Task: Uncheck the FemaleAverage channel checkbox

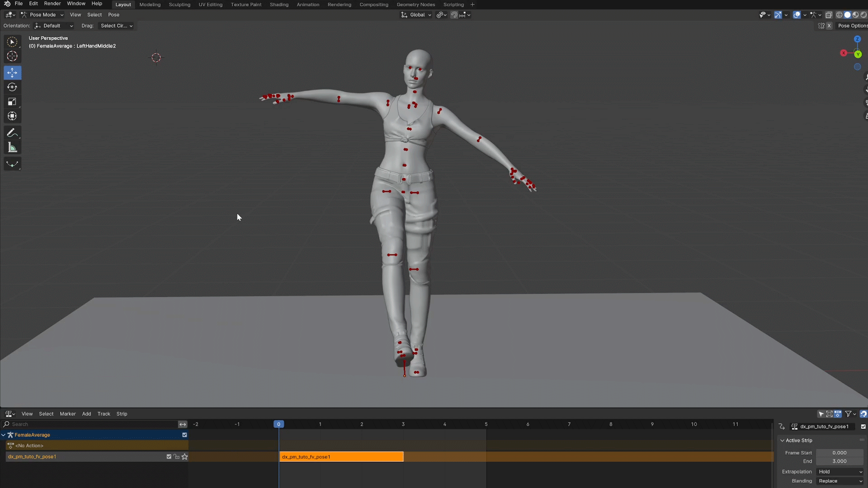Action: click(184, 435)
